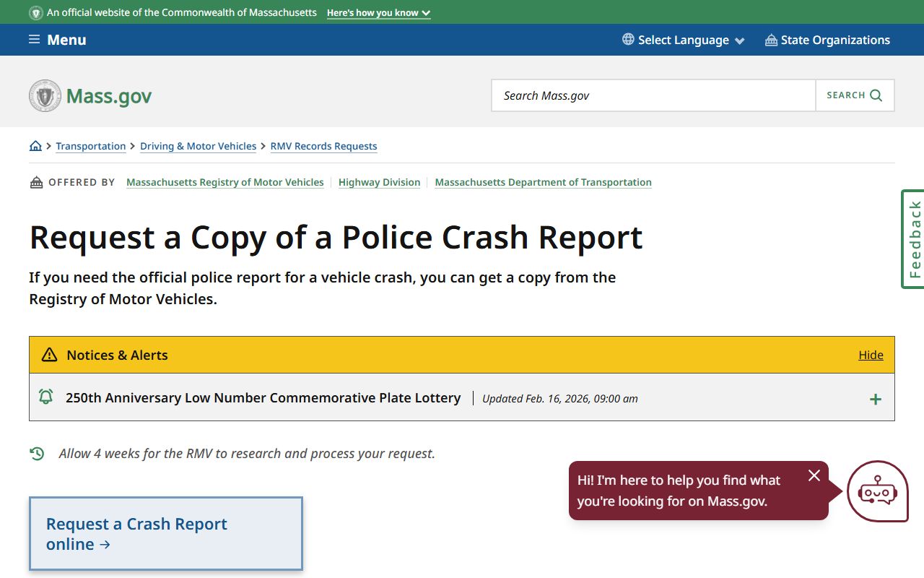Close the chatbot help bubble
Screen dimensions: 924x578
[814, 475]
